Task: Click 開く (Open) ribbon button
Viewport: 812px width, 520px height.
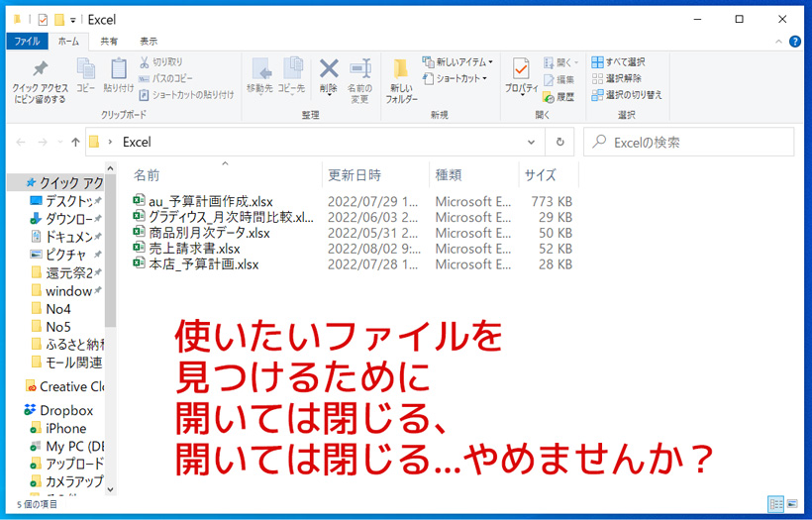Action: [560, 62]
